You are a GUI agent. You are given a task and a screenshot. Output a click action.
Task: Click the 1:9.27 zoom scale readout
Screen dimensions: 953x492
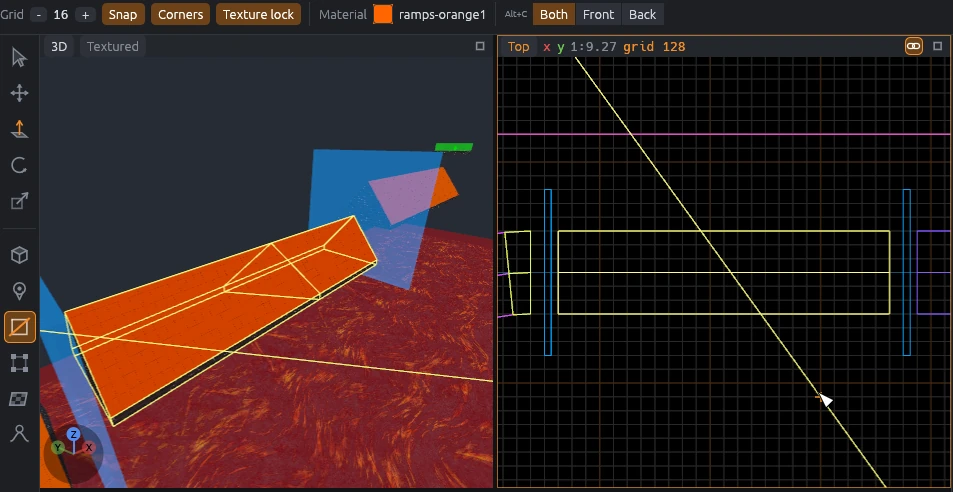[594, 47]
